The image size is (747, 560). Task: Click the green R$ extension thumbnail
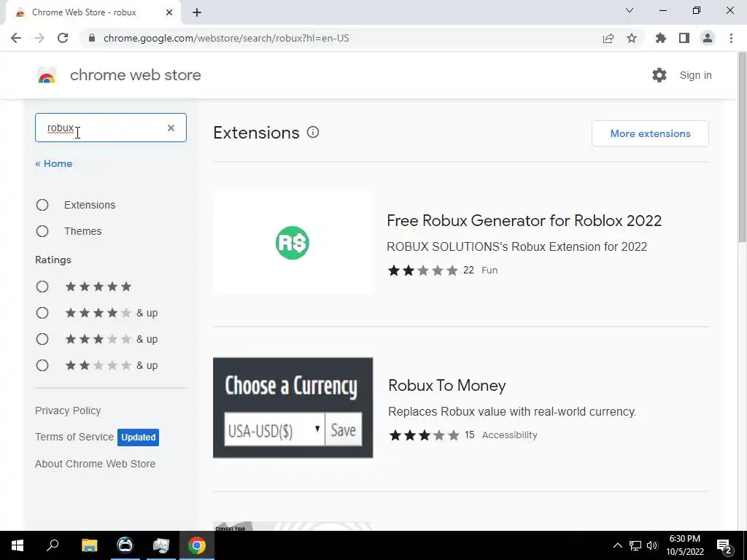293,243
